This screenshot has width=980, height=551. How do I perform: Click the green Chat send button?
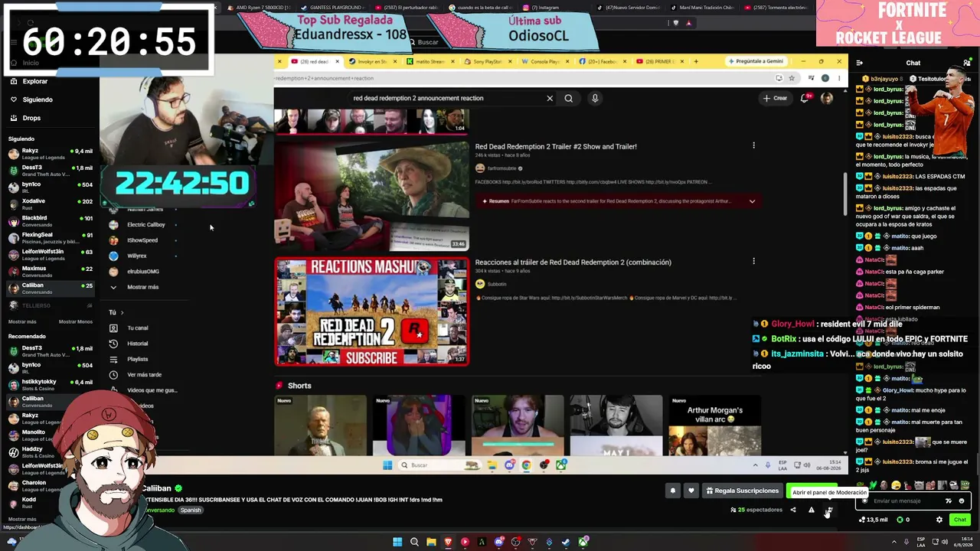coord(959,520)
